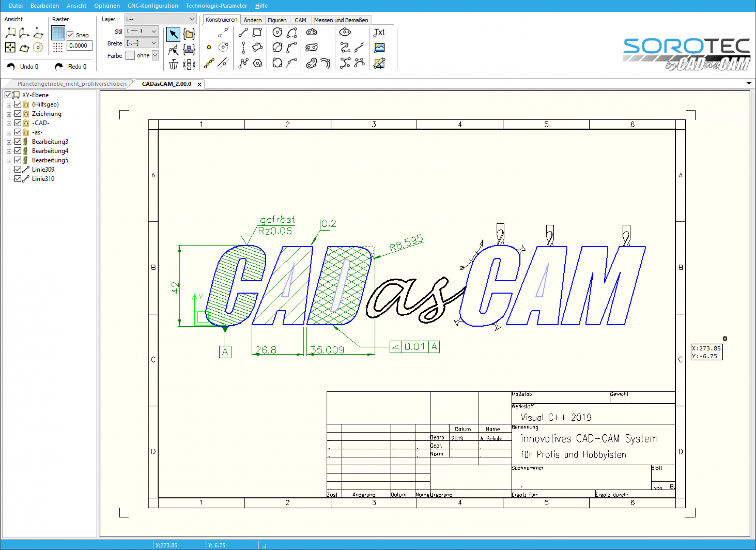Image resolution: width=756 pixels, height=550 pixels.
Task: Open the Farbe color dropdown arrow
Action: (155, 55)
